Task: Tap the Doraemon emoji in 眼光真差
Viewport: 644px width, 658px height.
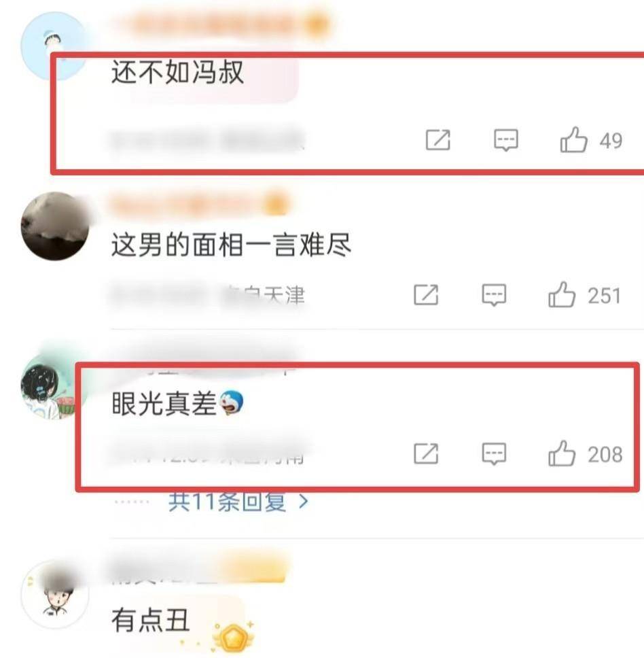Action: 232,402
